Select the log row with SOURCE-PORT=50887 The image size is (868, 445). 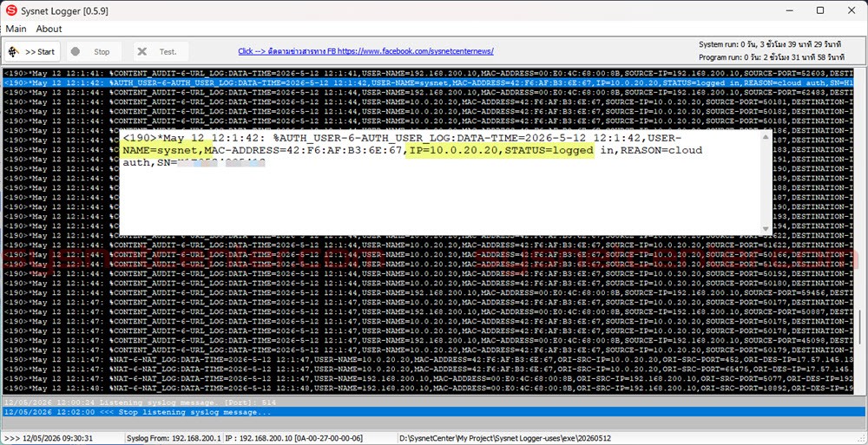[x=428, y=312]
